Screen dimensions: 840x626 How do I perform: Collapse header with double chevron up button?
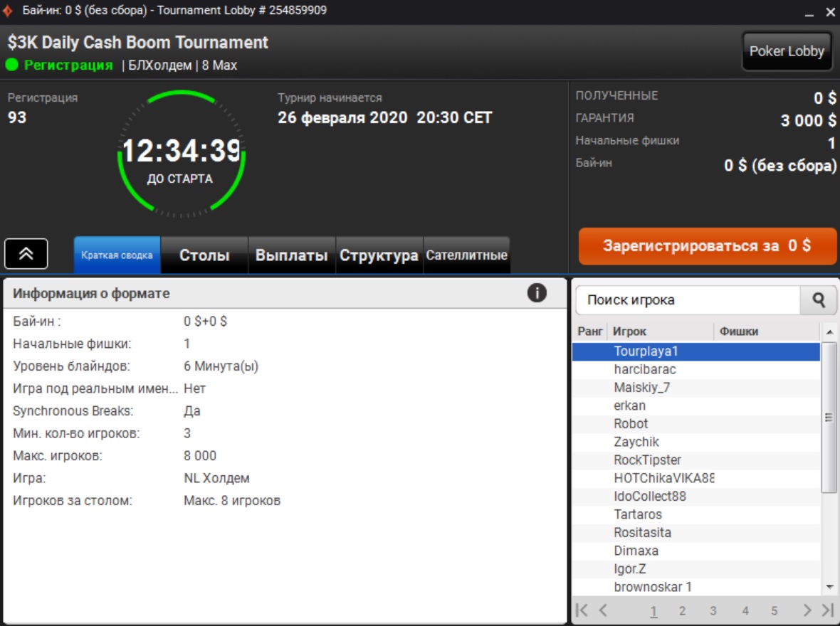point(26,254)
